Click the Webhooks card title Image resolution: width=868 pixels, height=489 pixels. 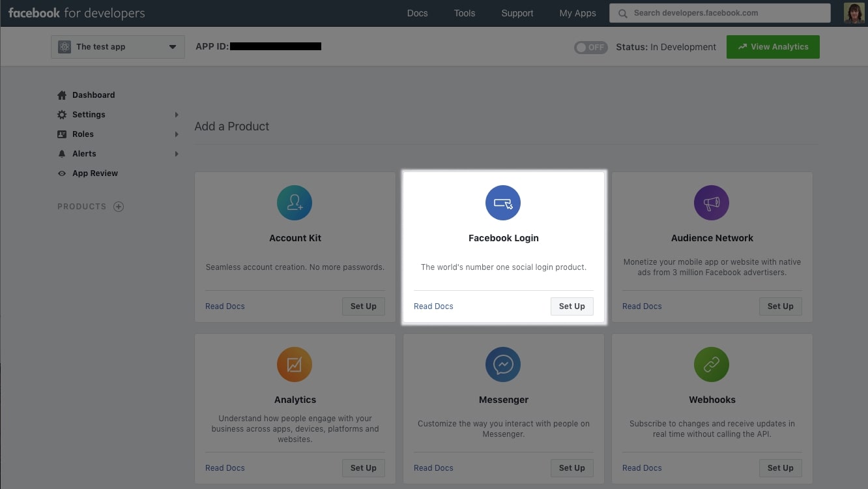(712, 400)
